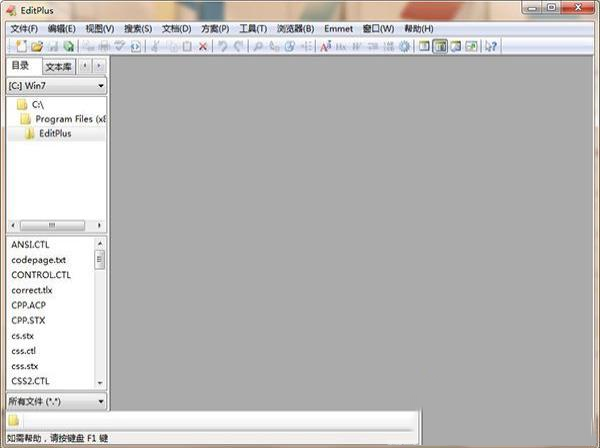Viewport: 600px width, 448px height.
Task: Open the 窗口(W) menu
Action: click(378, 29)
